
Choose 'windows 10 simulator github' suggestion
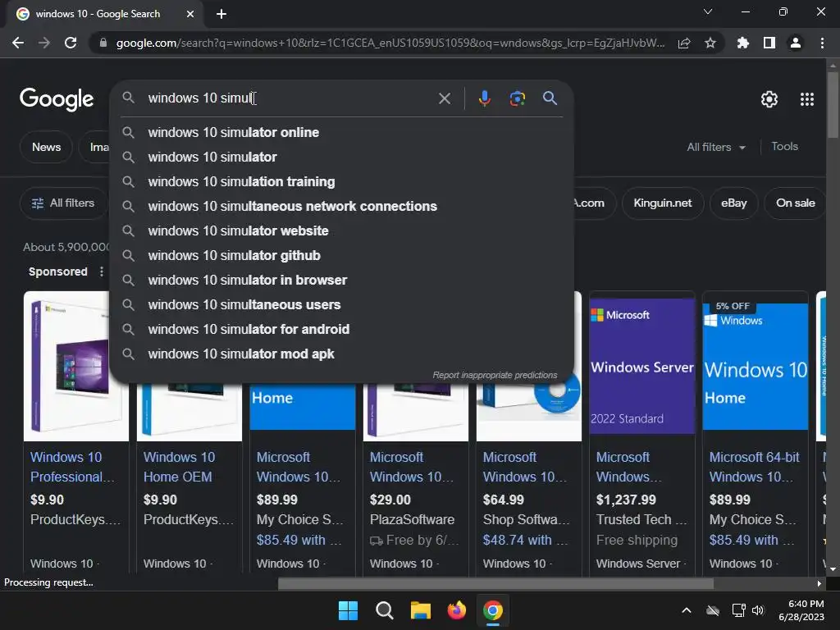click(x=341, y=256)
